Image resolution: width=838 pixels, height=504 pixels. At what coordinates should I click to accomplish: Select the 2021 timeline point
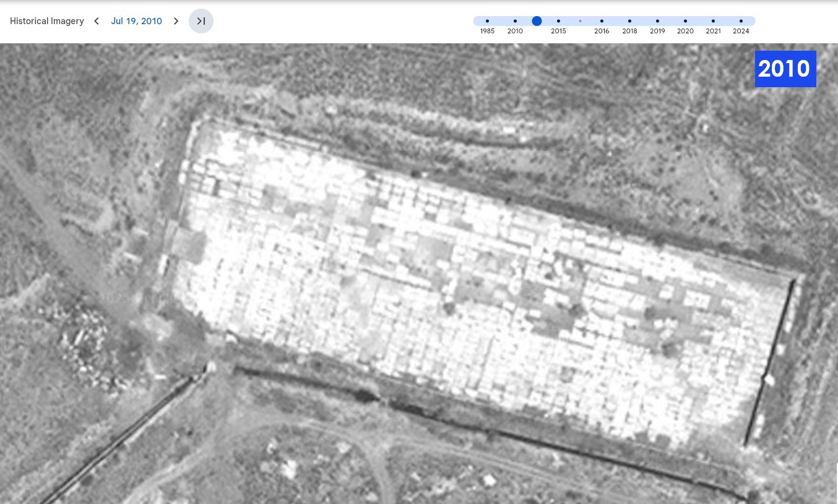click(x=713, y=21)
